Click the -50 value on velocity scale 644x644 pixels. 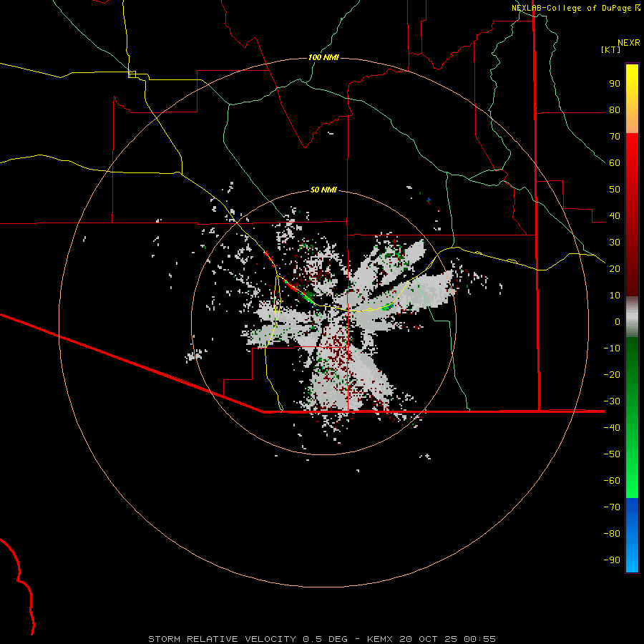[612, 454]
